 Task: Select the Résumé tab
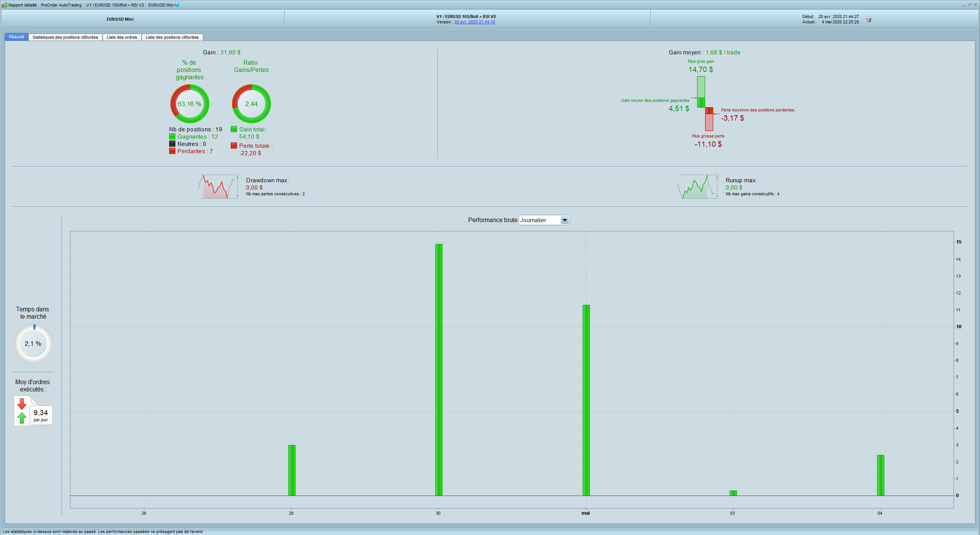pyautogui.click(x=16, y=37)
